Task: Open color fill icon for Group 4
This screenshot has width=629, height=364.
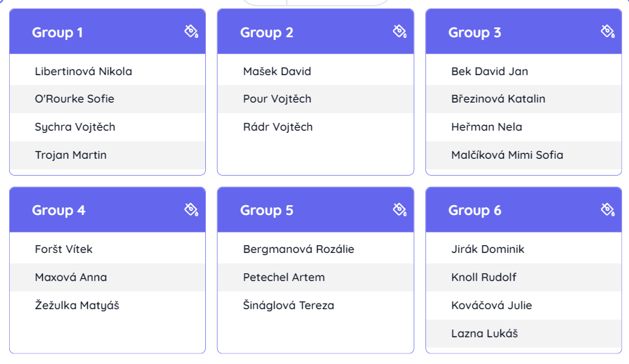Action: click(191, 209)
